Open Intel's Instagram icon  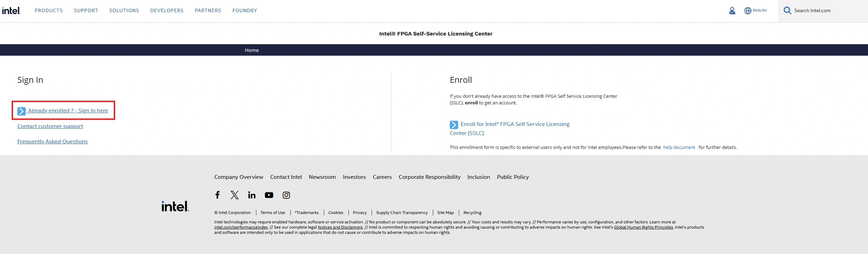[286, 195]
